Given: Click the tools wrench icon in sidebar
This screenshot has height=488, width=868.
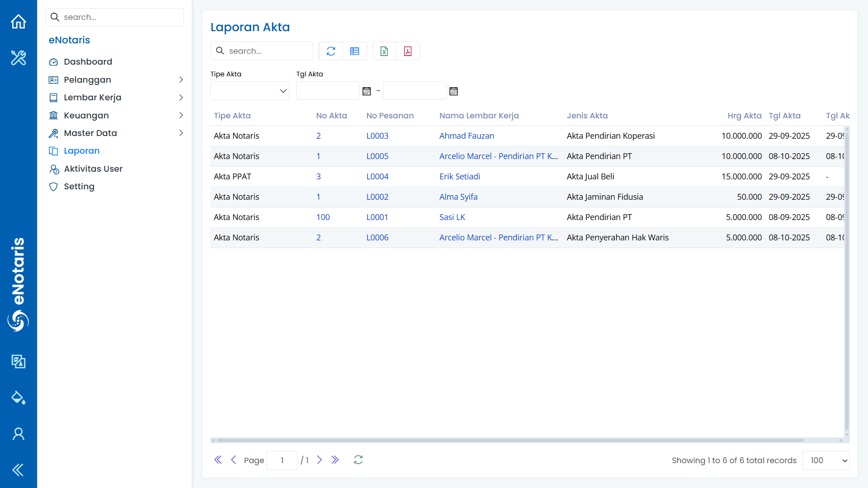Looking at the screenshot, I should coord(19,58).
